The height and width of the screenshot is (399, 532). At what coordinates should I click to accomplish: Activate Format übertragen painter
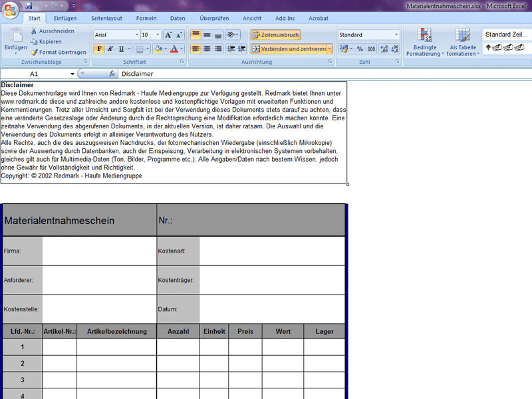tap(58, 53)
